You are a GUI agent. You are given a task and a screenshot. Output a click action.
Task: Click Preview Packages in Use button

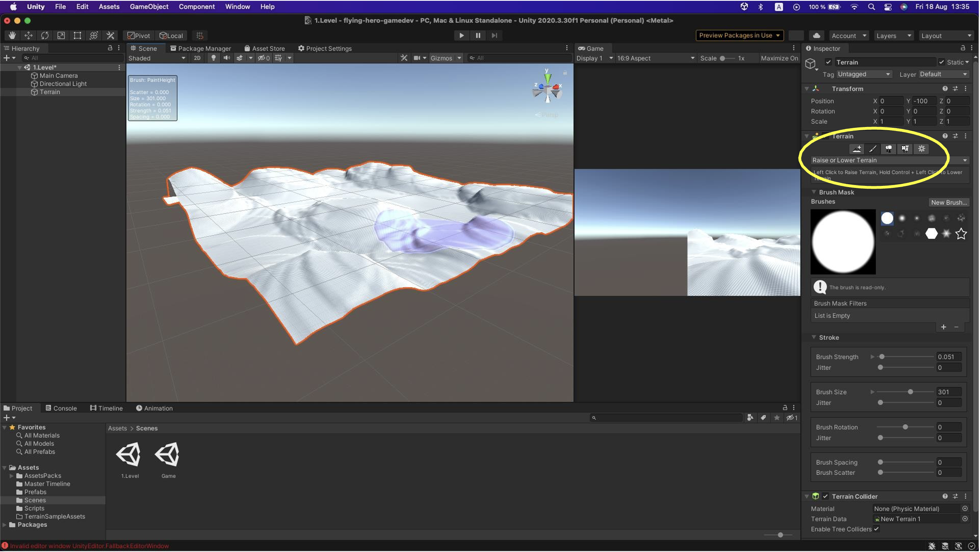[740, 36]
